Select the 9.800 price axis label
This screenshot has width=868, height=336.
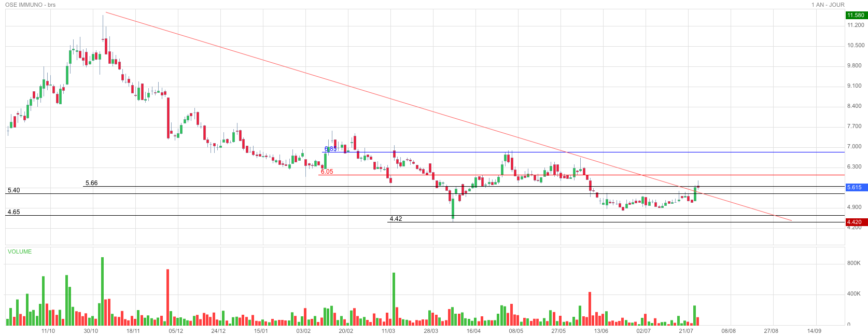[x=856, y=65]
